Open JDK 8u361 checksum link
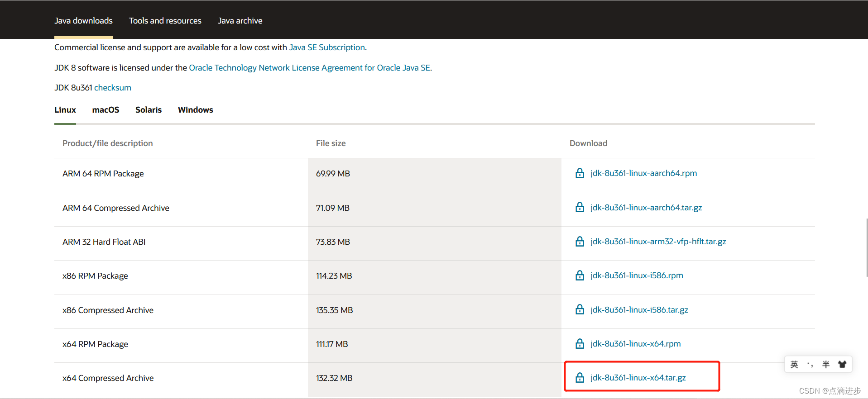 coord(113,88)
